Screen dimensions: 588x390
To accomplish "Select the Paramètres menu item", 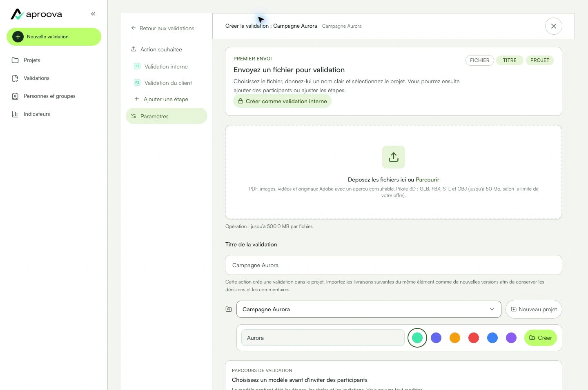I will click(x=167, y=116).
